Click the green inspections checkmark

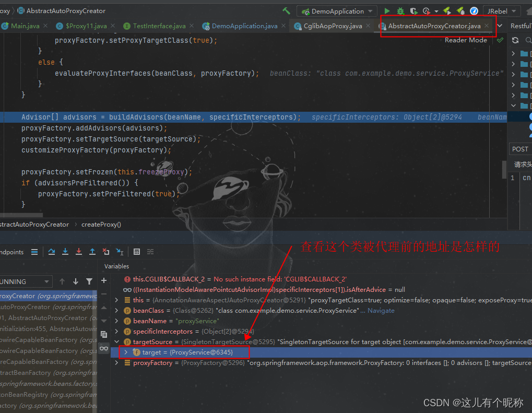coord(500,40)
